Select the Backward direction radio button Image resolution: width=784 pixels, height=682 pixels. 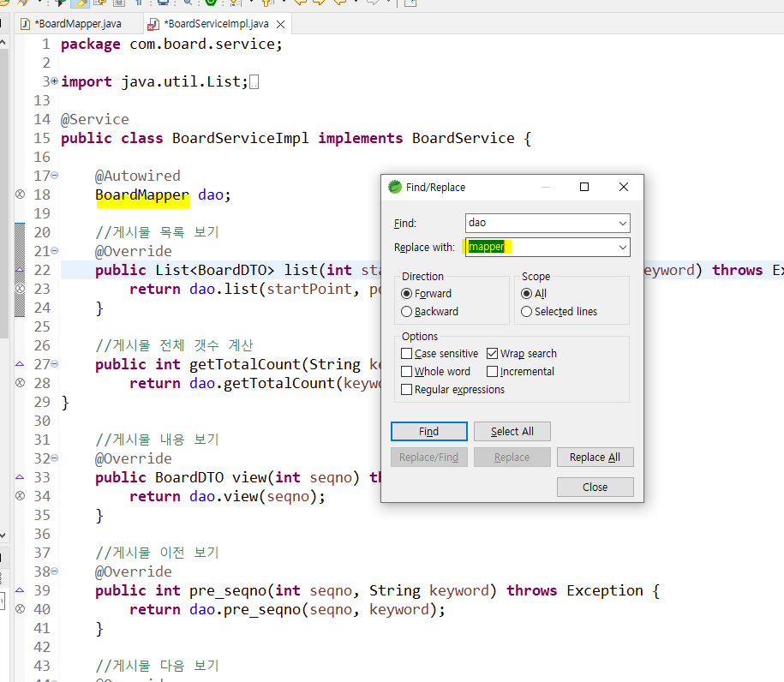point(429,312)
